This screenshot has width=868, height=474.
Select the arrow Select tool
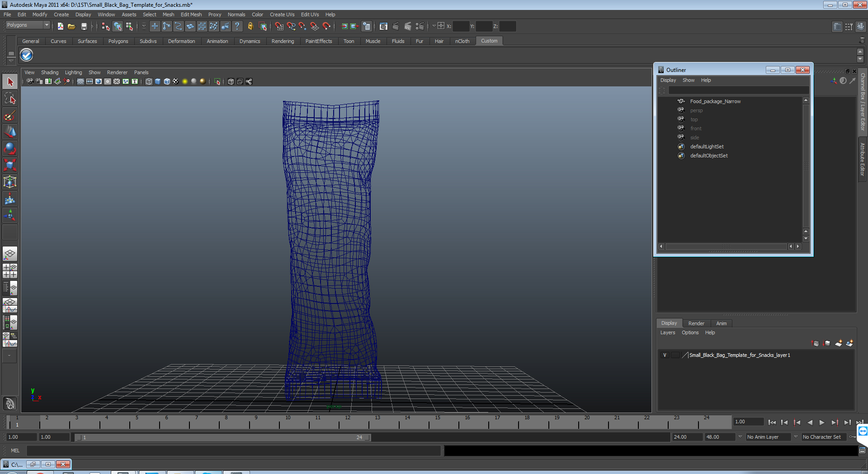[x=10, y=82]
